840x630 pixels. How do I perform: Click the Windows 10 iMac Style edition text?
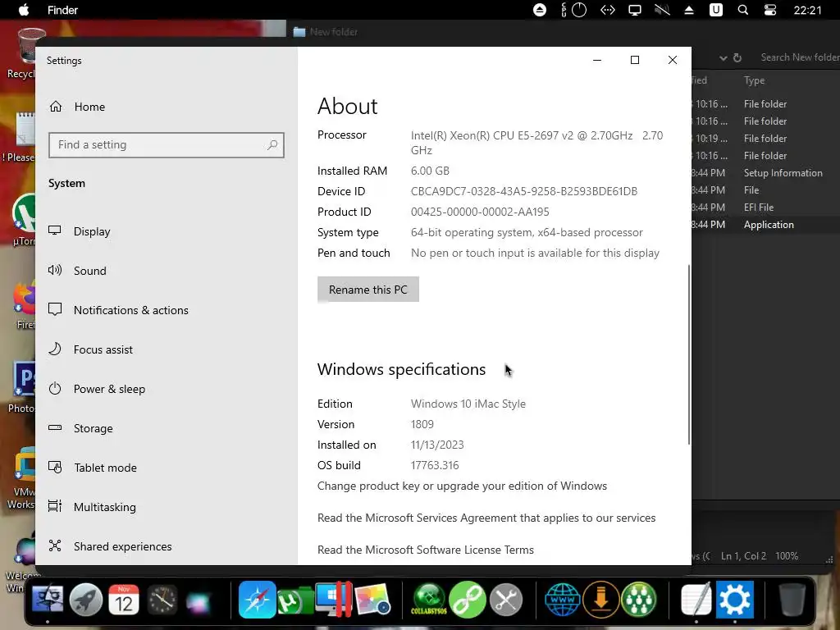click(x=468, y=404)
